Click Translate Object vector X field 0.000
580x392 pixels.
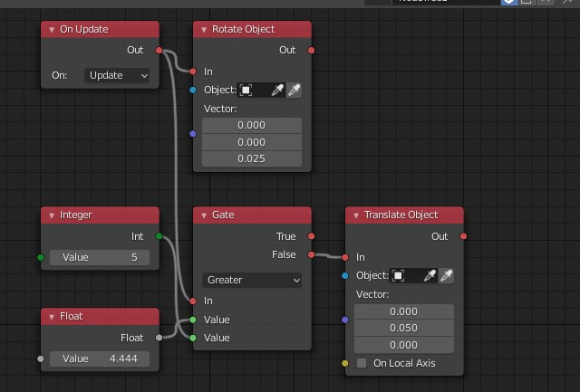point(404,311)
